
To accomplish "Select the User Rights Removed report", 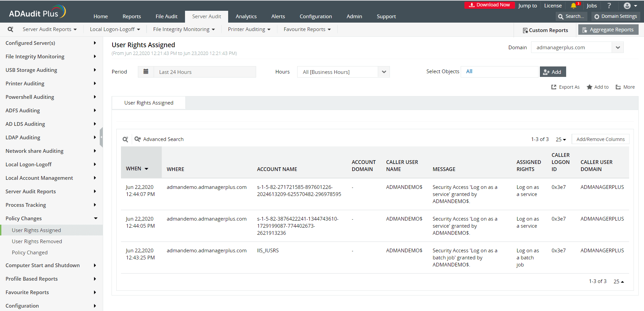I will pyautogui.click(x=37, y=241).
